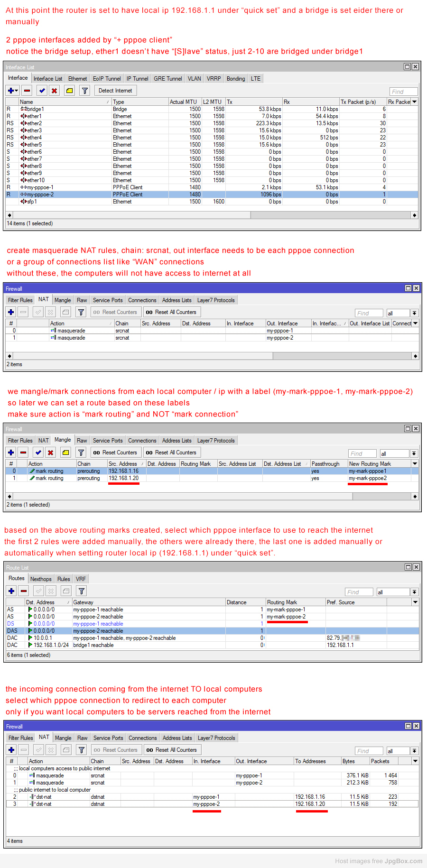
Task: Click the red minus remove button in Interface List
Action: coord(27,91)
